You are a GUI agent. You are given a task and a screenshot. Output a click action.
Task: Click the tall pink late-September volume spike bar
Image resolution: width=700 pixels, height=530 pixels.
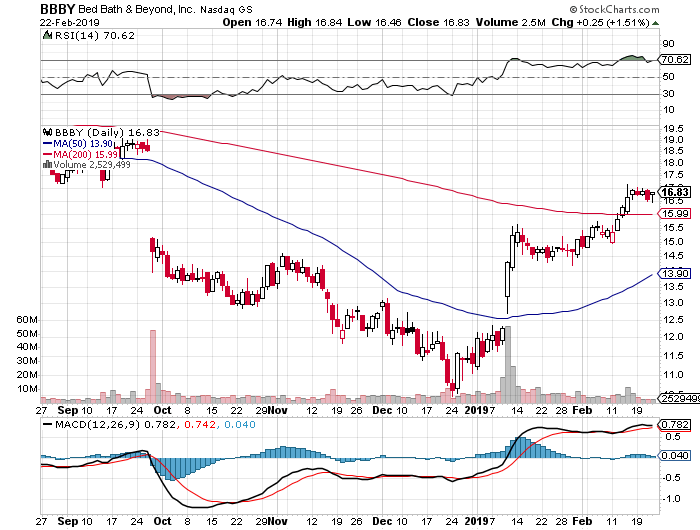153,366
